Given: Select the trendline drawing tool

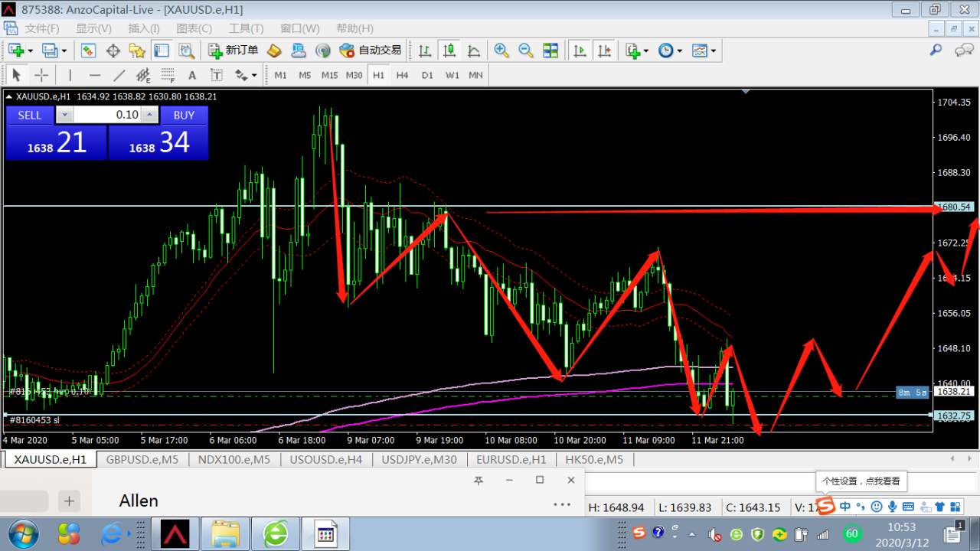Looking at the screenshot, I should (x=119, y=75).
